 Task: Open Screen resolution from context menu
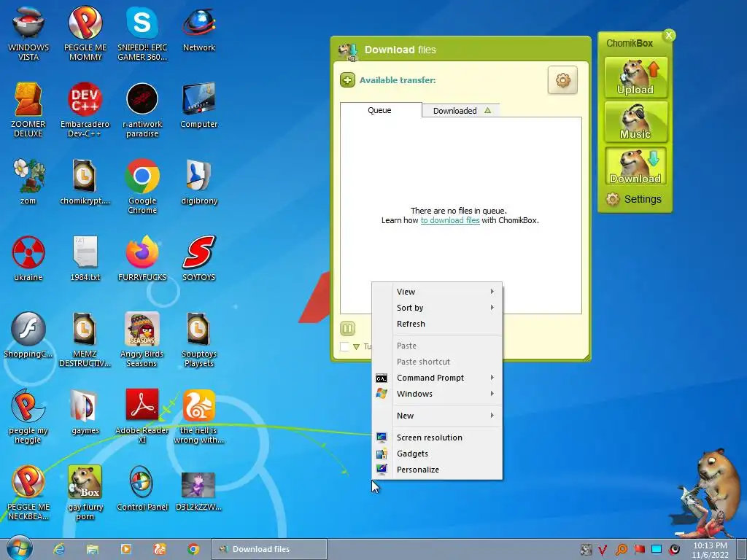point(437,437)
